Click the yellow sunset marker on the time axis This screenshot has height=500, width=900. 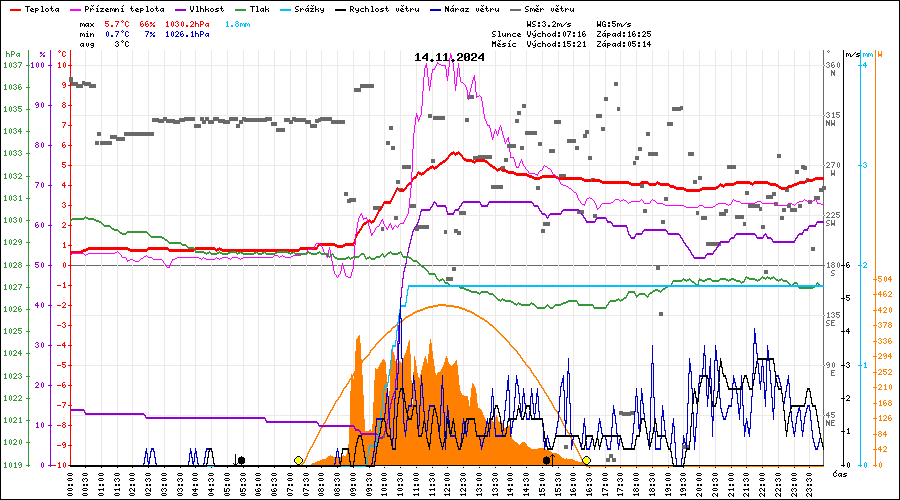tap(586, 460)
